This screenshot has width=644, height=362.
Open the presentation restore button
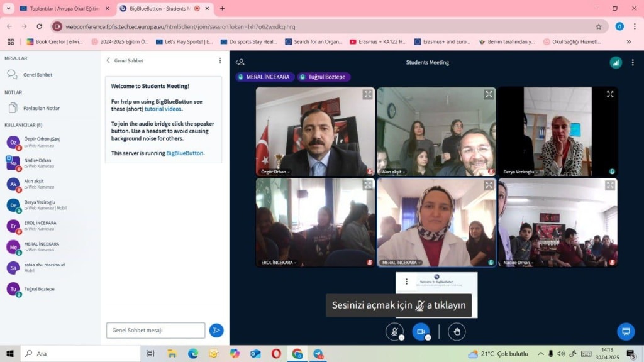[x=625, y=331]
